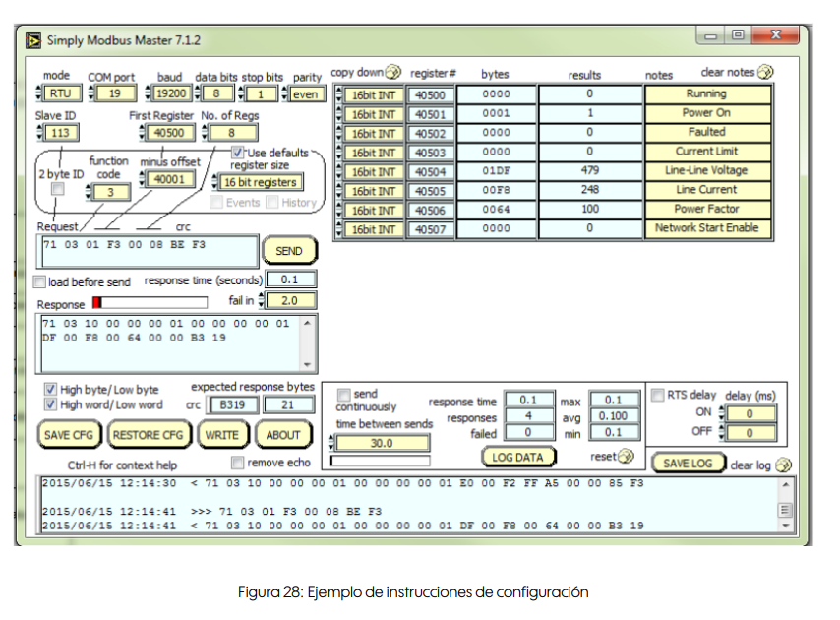Click progress bar under time between sends
The image size is (840, 620).
380,461
